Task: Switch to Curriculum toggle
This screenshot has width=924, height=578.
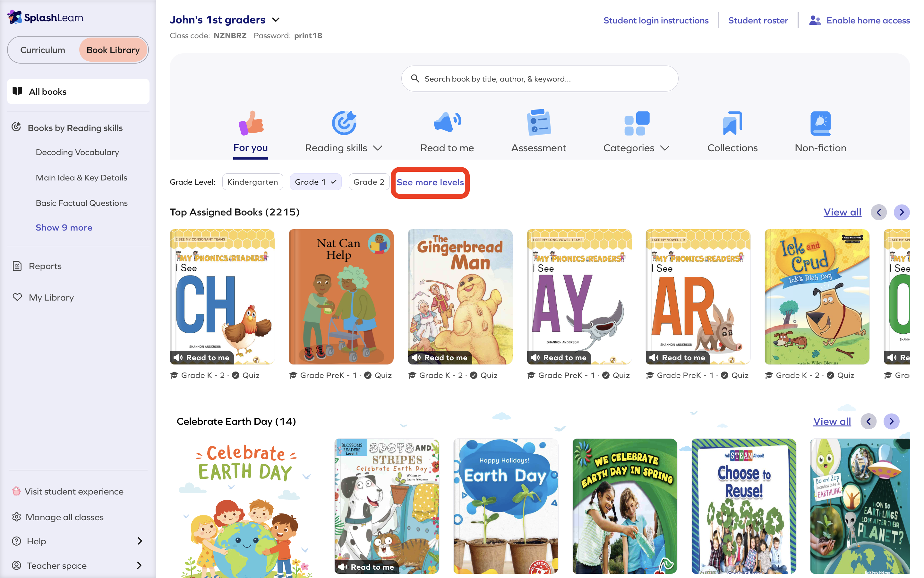Action: click(x=43, y=50)
